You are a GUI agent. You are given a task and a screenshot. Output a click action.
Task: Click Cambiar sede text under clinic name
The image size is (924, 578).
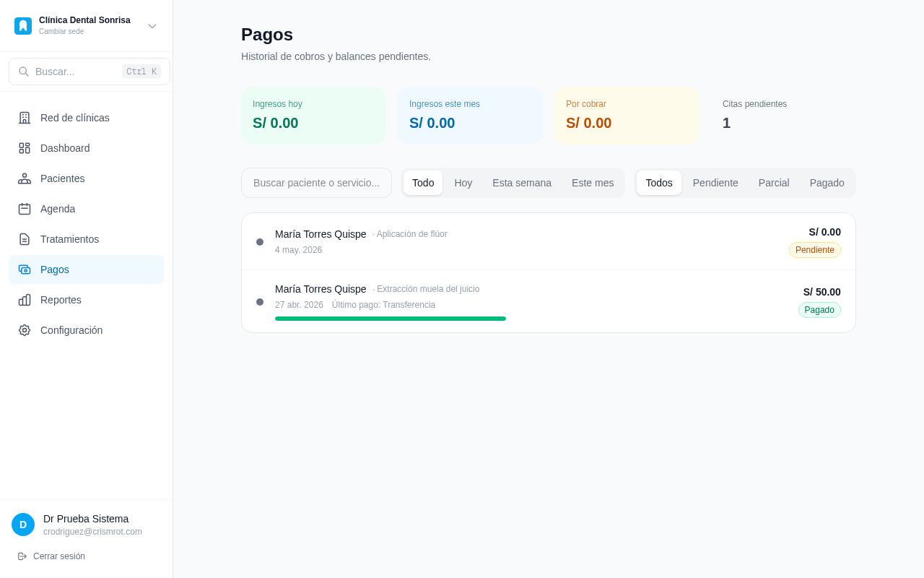[61, 32]
